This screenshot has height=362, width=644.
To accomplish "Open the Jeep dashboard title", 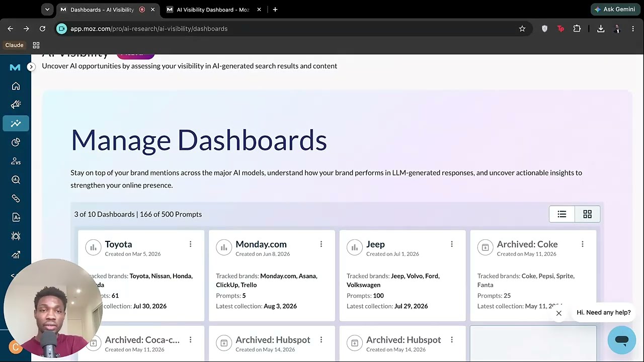I will tap(375, 244).
